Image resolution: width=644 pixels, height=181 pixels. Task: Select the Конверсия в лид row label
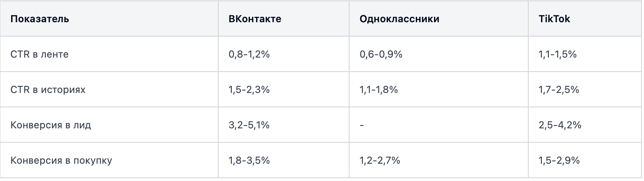(51, 125)
